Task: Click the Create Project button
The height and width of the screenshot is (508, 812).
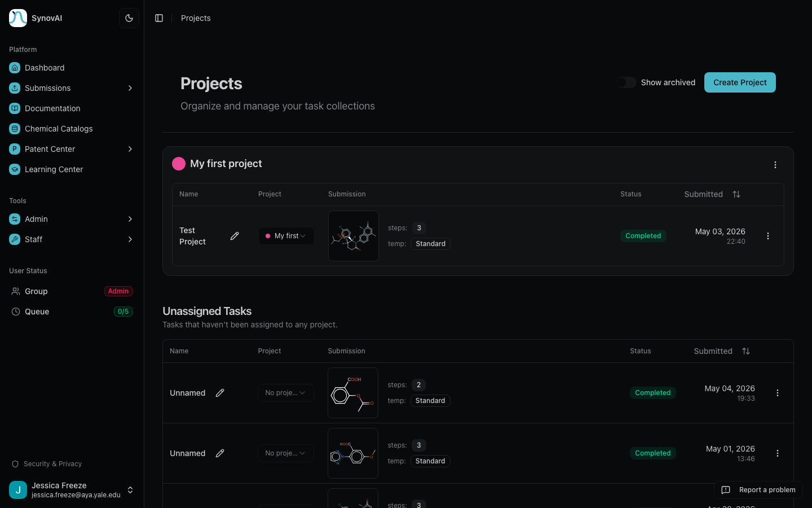Action: coord(740,82)
